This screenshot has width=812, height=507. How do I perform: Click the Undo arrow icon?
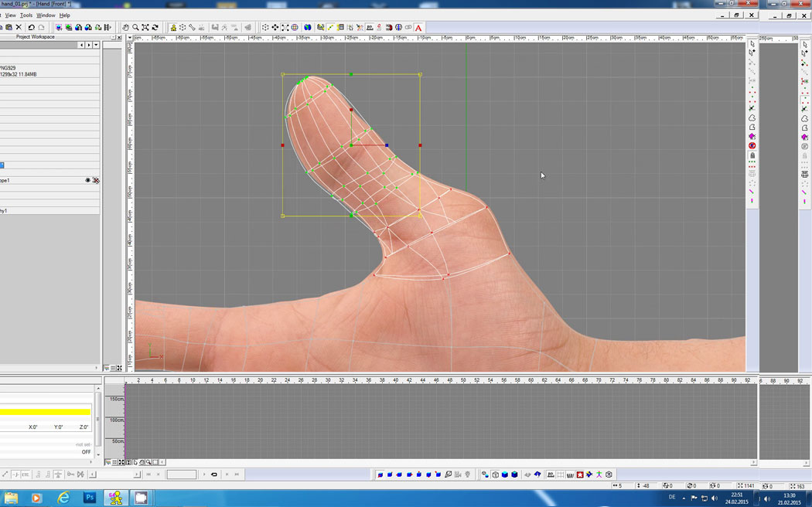point(32,28)
